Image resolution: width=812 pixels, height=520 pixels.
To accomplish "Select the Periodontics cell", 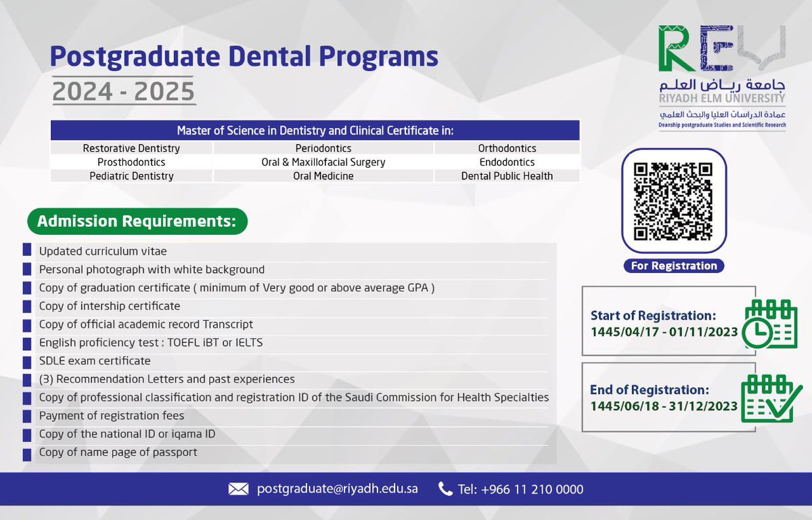I will 323,148.
